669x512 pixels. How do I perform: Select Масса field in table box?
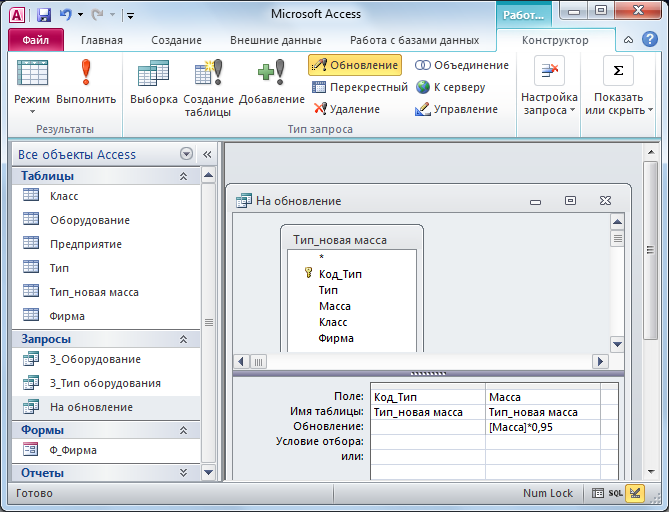(334, 306)
